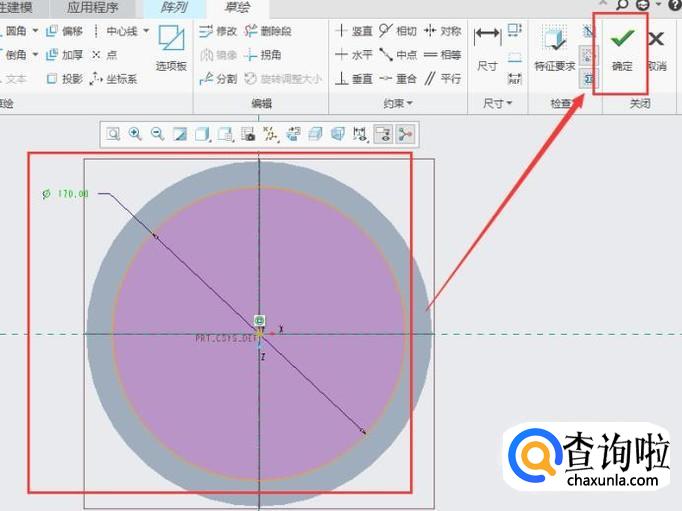Switch to the 应用程序 tab
This screenshot has width=682, height=511.
click(x=92, y=7)
